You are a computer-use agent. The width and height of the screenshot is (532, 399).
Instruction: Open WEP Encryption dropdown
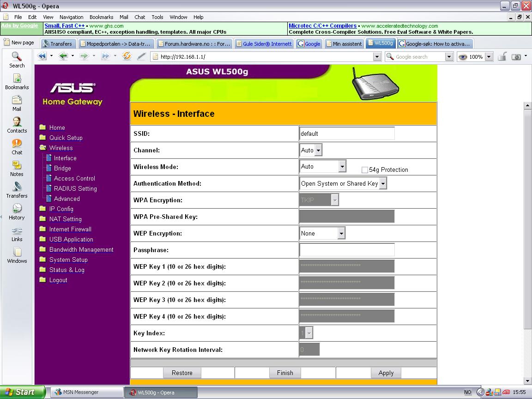[x=341, y=233]
